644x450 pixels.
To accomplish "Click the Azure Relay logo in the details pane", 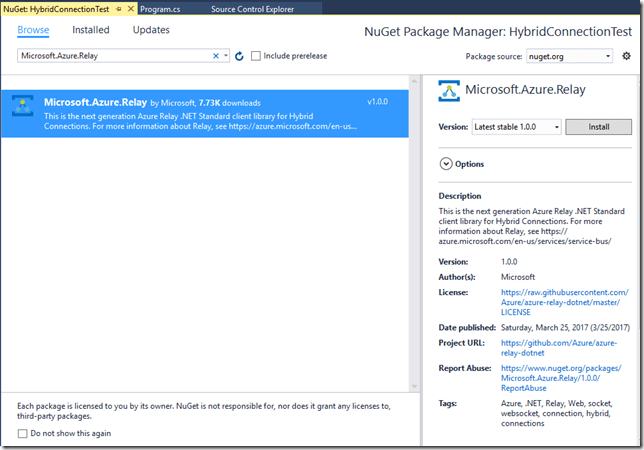I will 450,92.
